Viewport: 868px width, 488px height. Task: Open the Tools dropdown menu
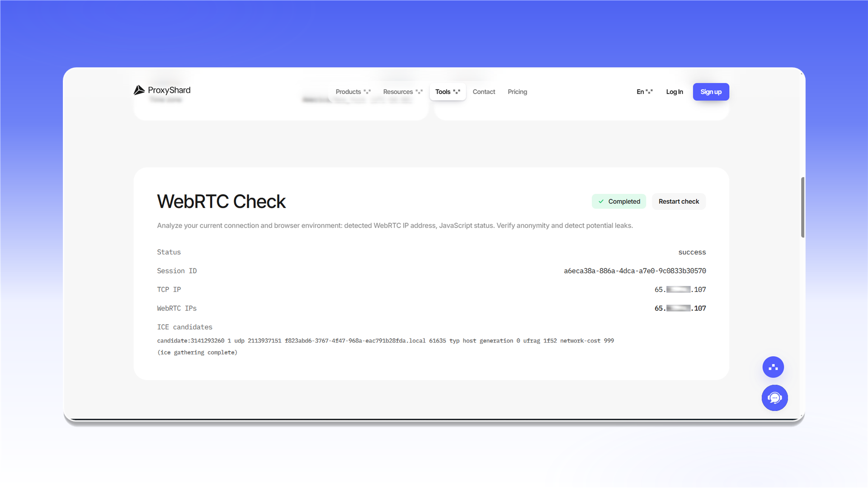[x=448, y=92]
